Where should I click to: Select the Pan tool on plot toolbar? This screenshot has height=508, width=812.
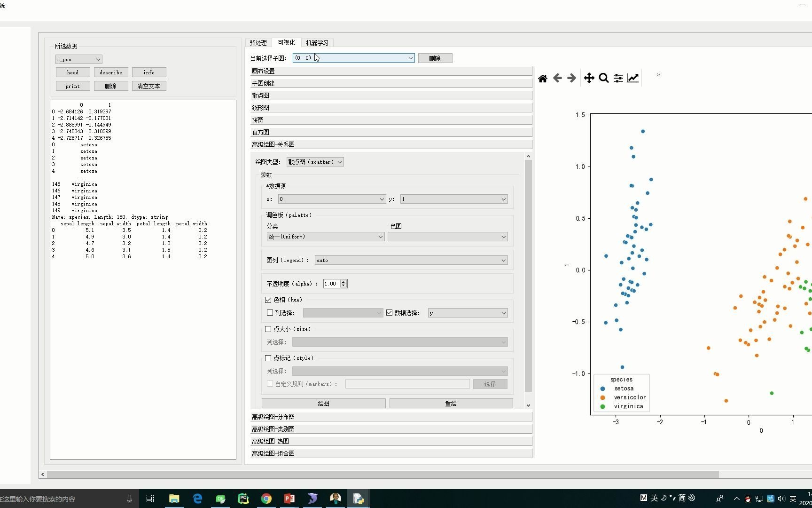click(589, 78)
